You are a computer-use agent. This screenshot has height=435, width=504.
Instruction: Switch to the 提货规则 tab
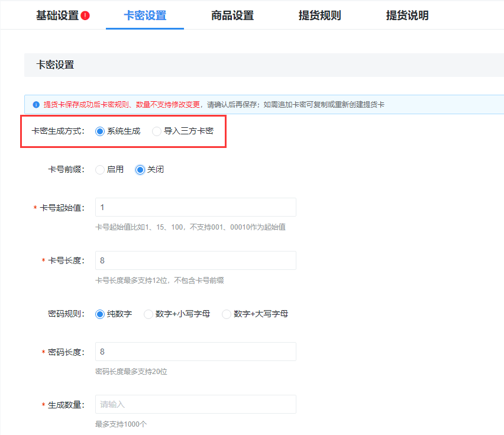click(319, 15)
